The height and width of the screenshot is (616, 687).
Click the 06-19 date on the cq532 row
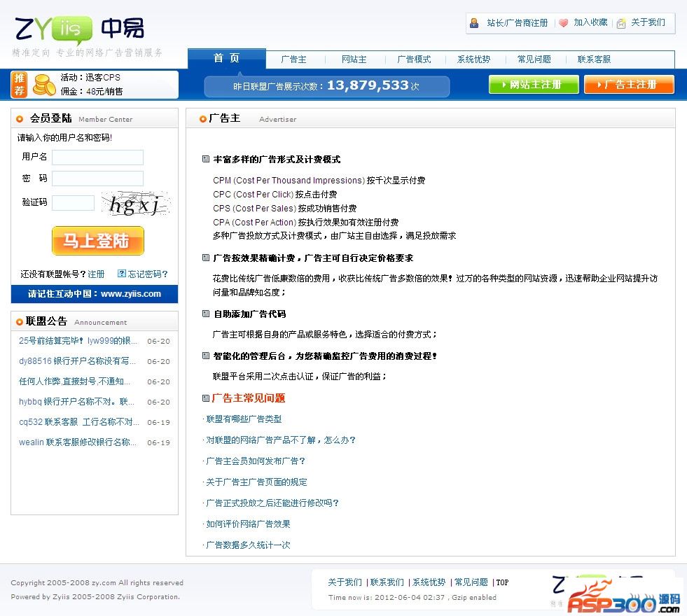click(158, 423)
